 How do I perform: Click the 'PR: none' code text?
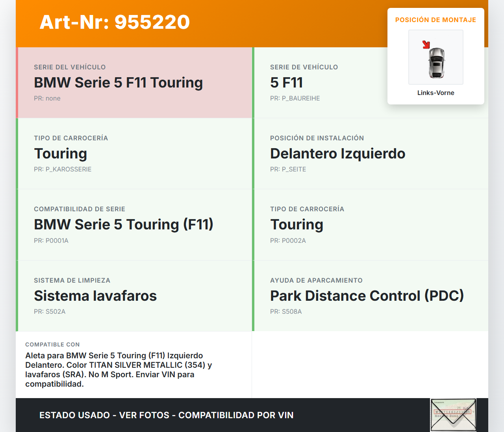click(47, 99)
